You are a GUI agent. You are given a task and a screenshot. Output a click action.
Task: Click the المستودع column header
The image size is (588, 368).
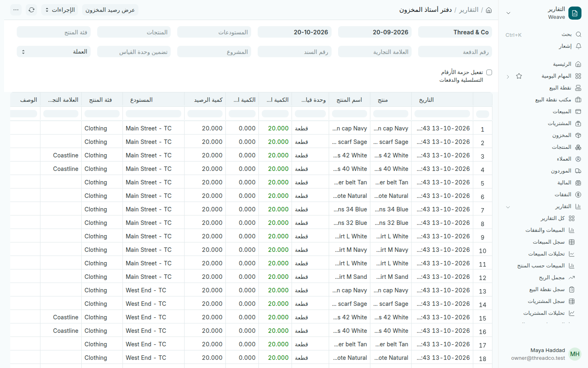click(153, 100)
